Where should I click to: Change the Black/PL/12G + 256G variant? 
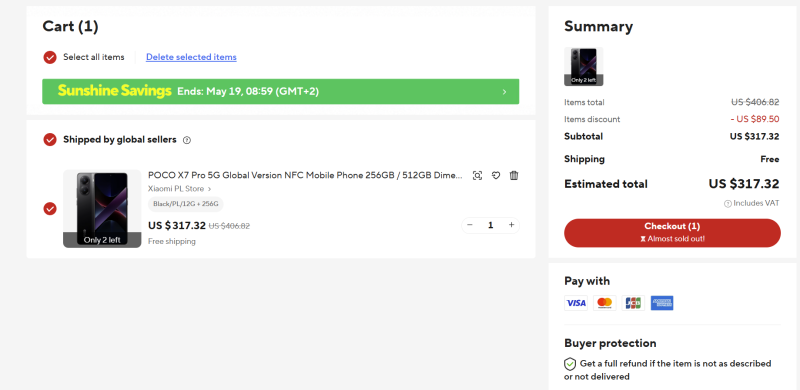[x=186, y=204]
